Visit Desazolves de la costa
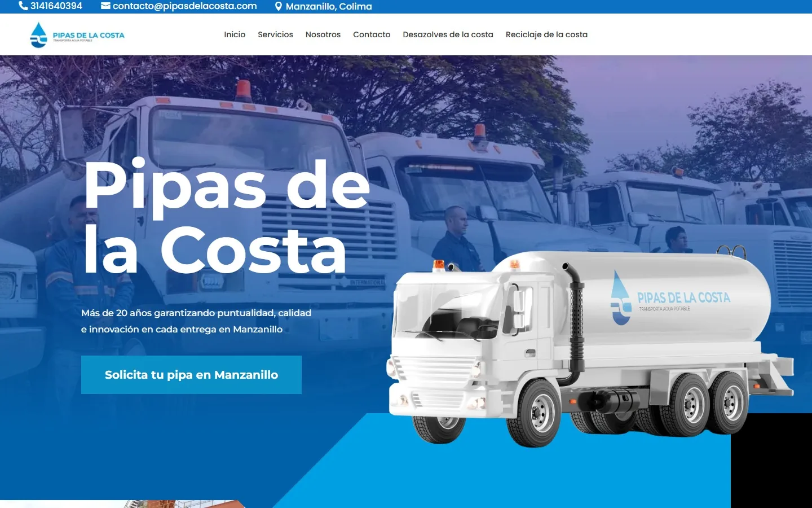This screenshot has width=812, height=508. coord(448,34)
